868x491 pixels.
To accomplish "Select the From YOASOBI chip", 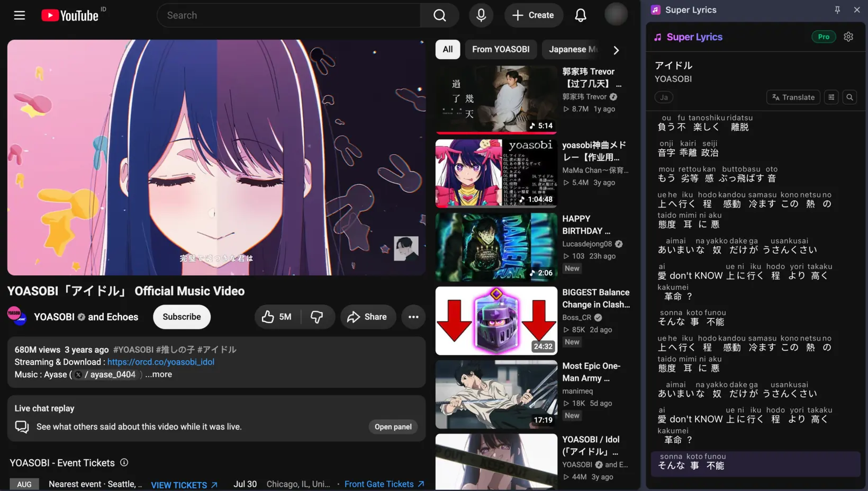I will (x=501, y=49).
